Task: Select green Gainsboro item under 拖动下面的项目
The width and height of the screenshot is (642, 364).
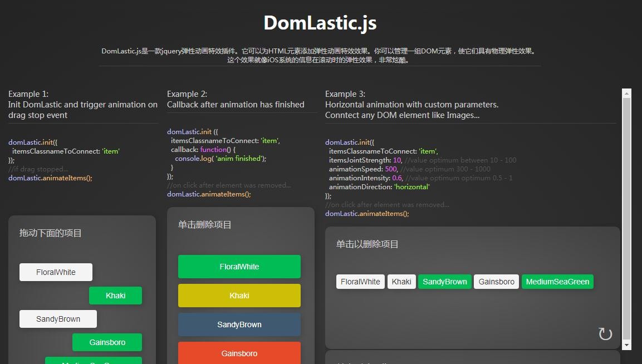Action: (107, 342)
